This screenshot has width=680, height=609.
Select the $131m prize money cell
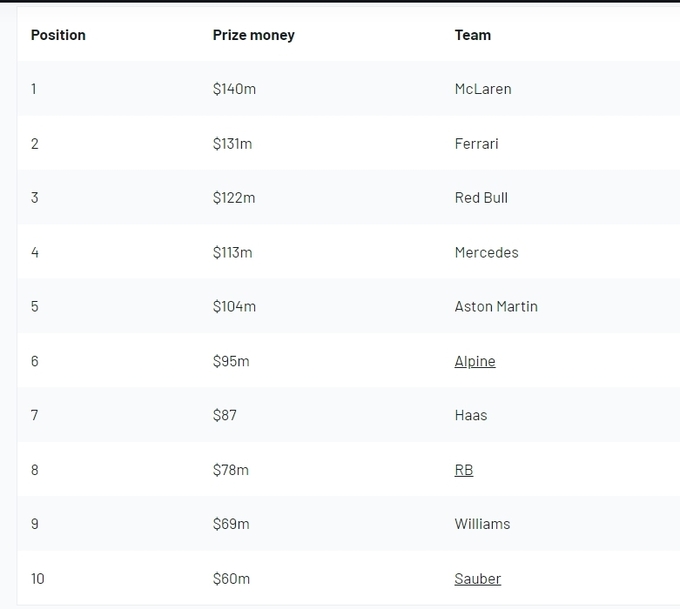click(232, 144)
